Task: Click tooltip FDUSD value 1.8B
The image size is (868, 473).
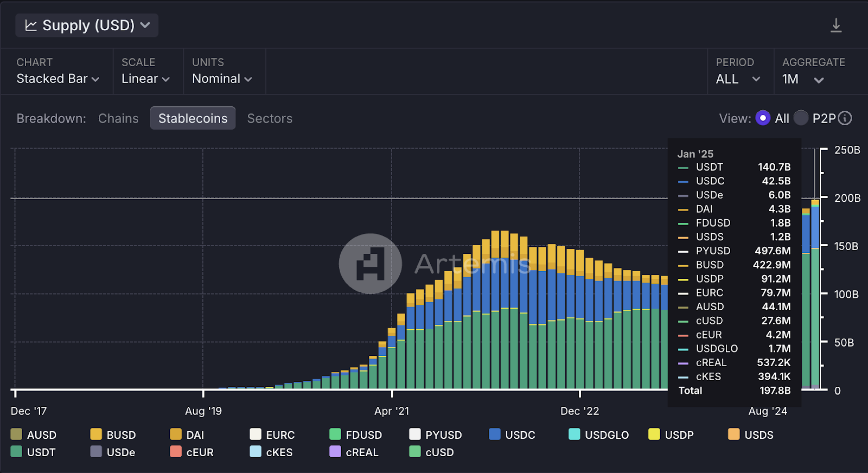Action: [x=781, y=223]
